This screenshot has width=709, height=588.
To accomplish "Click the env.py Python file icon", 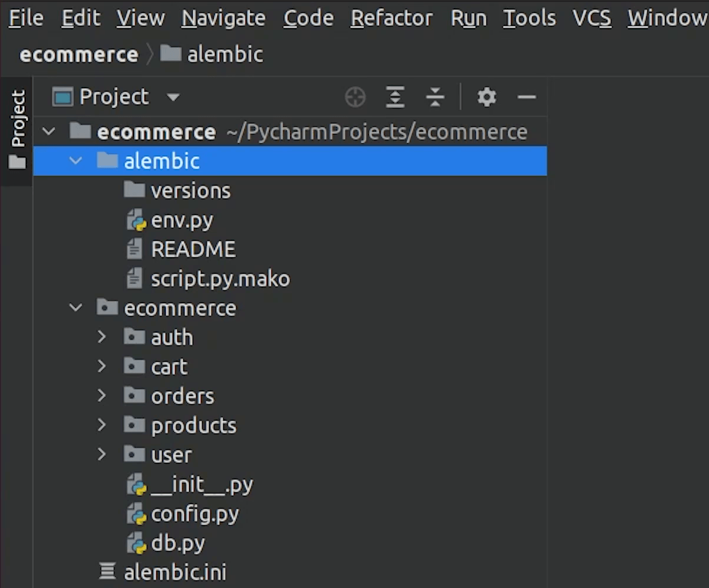I will [136, 220].
